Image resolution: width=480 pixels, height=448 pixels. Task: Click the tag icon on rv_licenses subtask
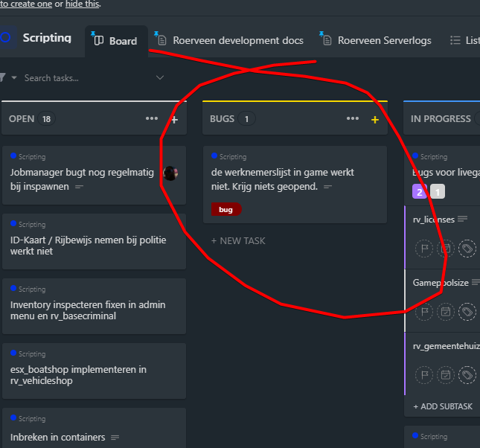pos(467,249)
